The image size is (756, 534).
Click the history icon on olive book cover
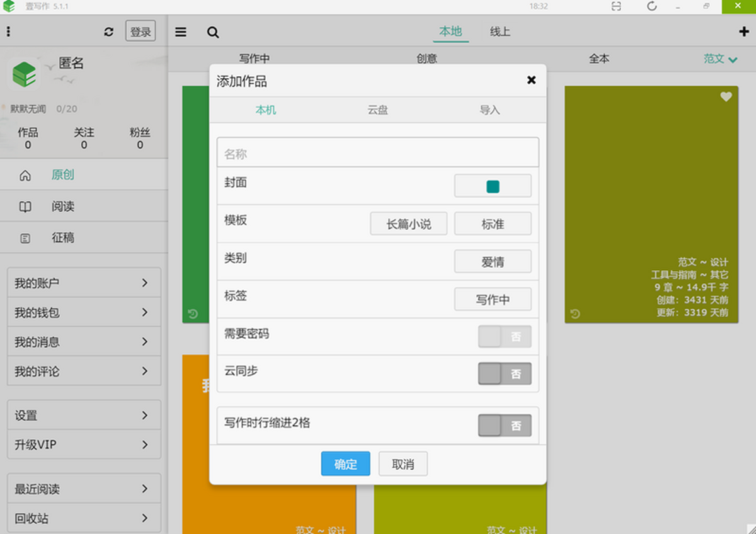[x=575, y=314]
